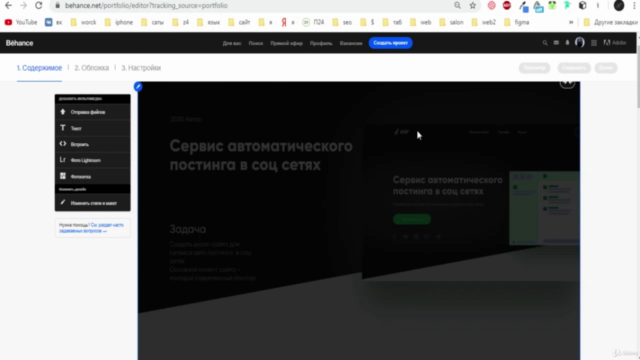Screen dimensions: 640x360
Task: Open the Для вас nav item
Action: 232,43
